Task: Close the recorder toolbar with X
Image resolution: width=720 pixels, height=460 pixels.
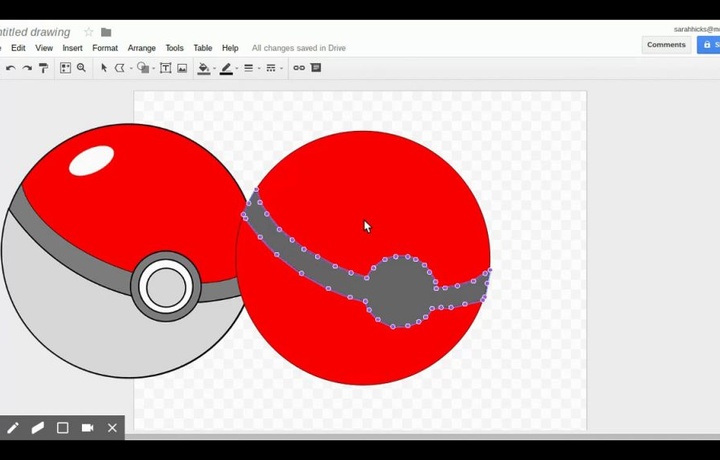Action: pos(112,428)
